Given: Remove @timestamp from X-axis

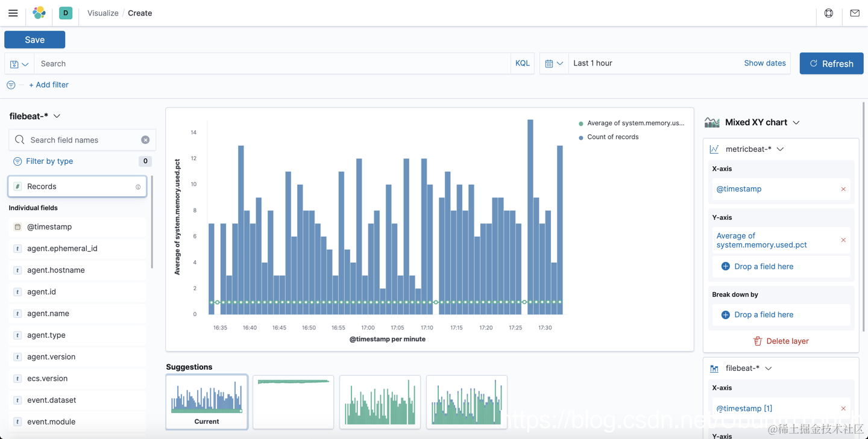Looking at the screenshot, I should click(843, 189).
